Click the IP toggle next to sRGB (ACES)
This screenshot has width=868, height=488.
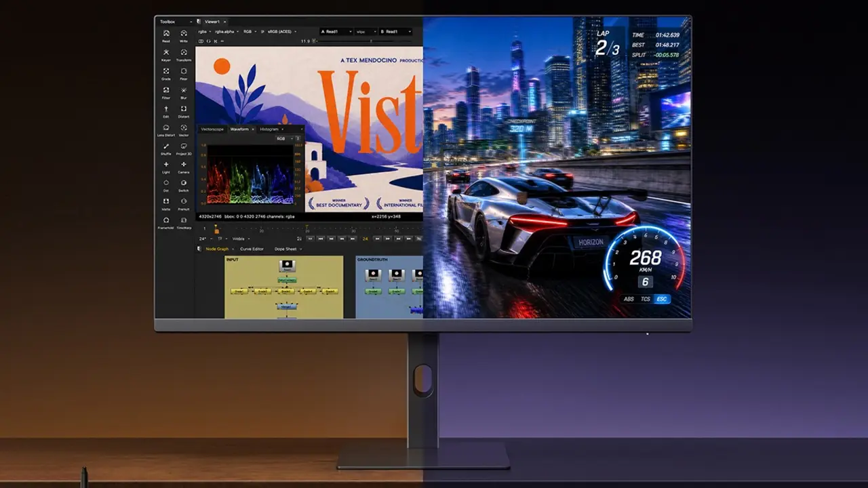click(262, 32)
